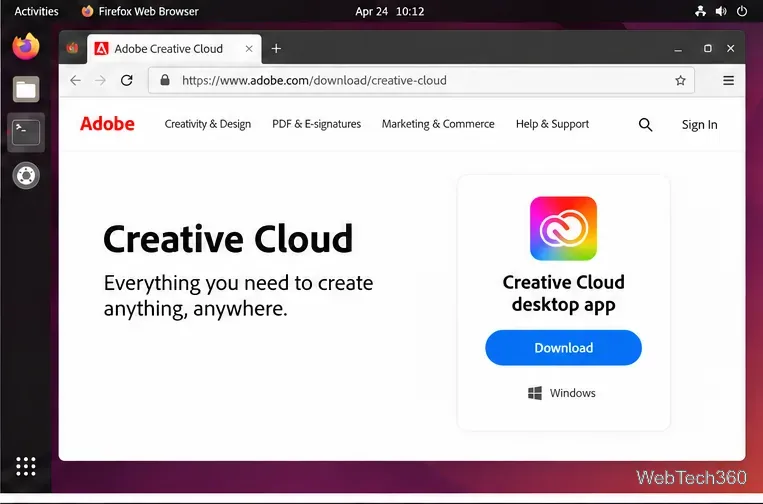This screenshot has height=504, width=763.
Task: Go forward with the forward arrow
Action: (101, 80)
